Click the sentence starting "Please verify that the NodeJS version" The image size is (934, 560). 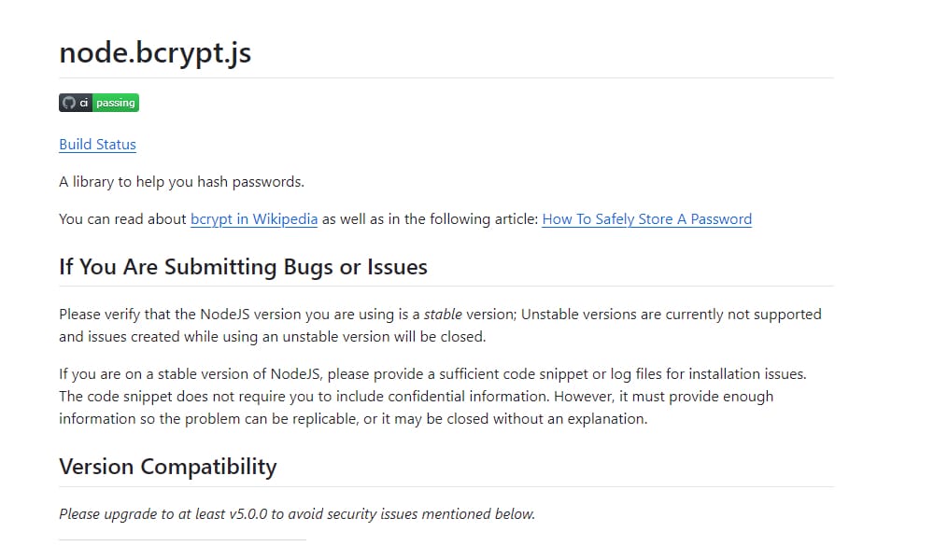pyautogui.click(x=233, y=315)
